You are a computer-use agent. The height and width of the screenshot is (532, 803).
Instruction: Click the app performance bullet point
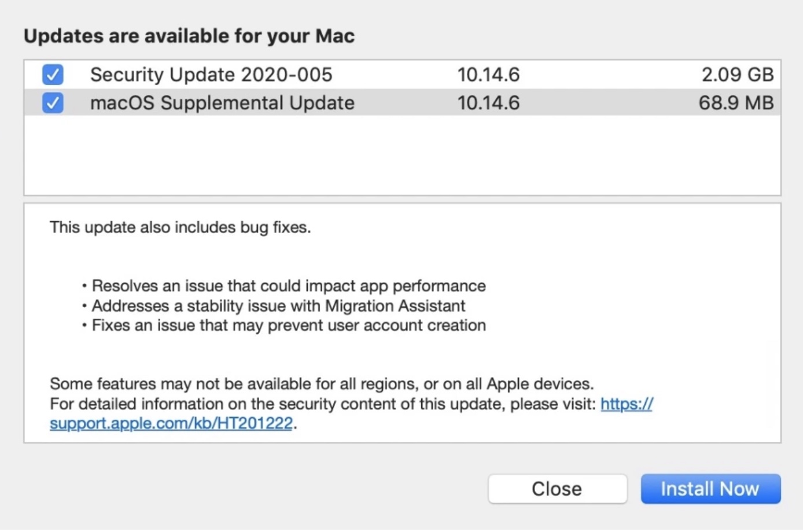[289, 286]
